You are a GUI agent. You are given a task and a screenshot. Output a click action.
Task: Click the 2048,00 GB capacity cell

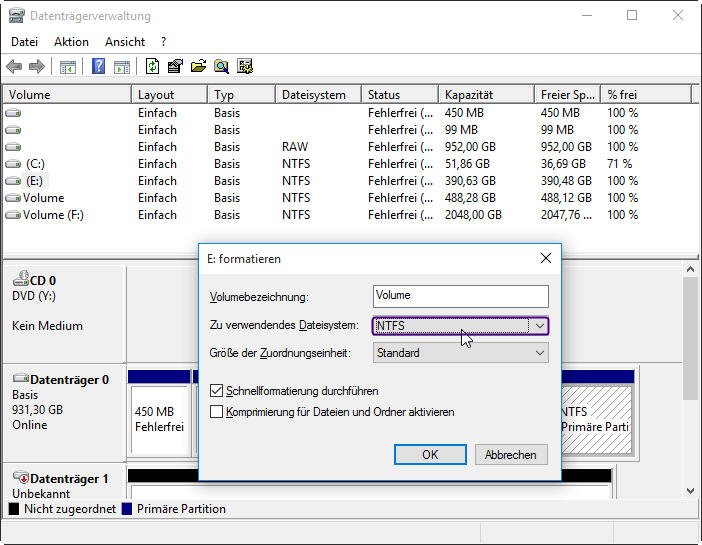click(x=473, y=215)
